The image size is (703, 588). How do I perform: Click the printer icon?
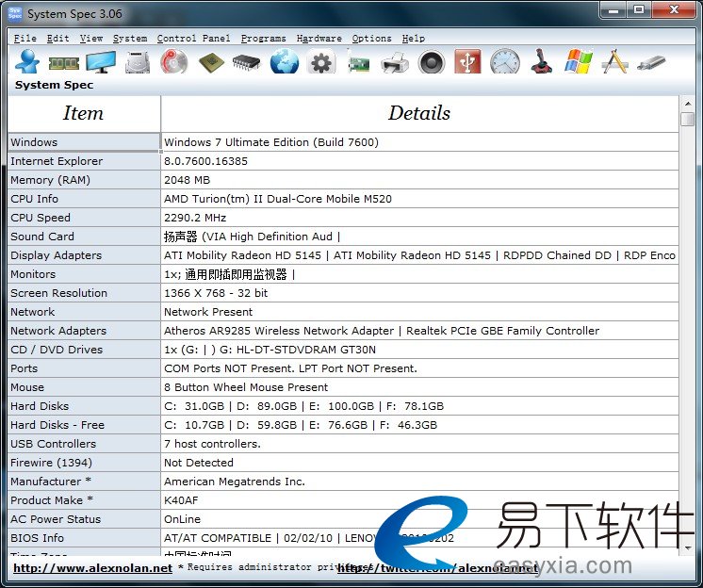click(395, 62)
